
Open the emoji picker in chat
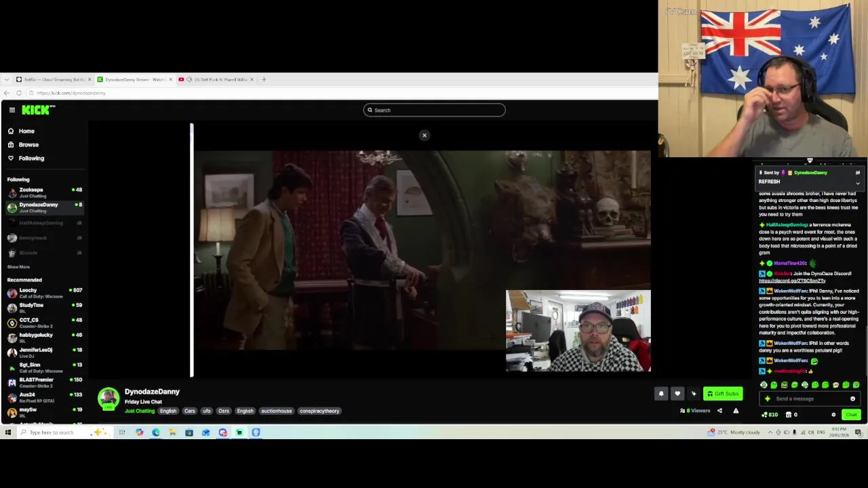point(852,399)
